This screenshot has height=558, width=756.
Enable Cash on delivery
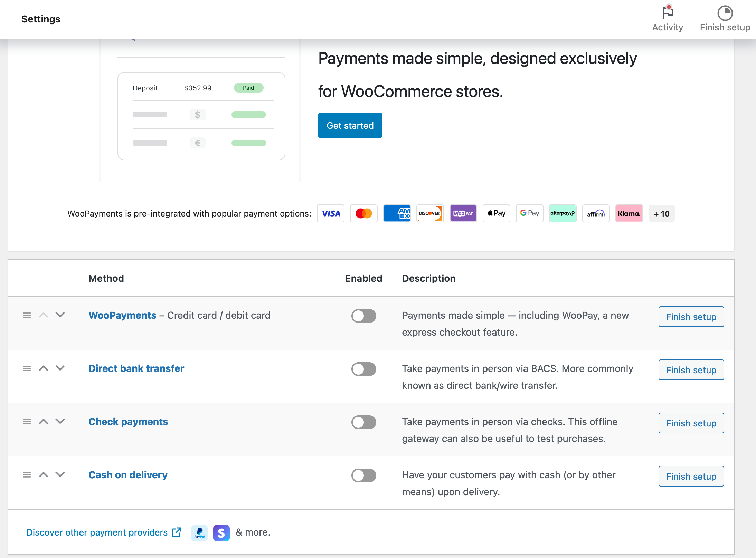363,475
